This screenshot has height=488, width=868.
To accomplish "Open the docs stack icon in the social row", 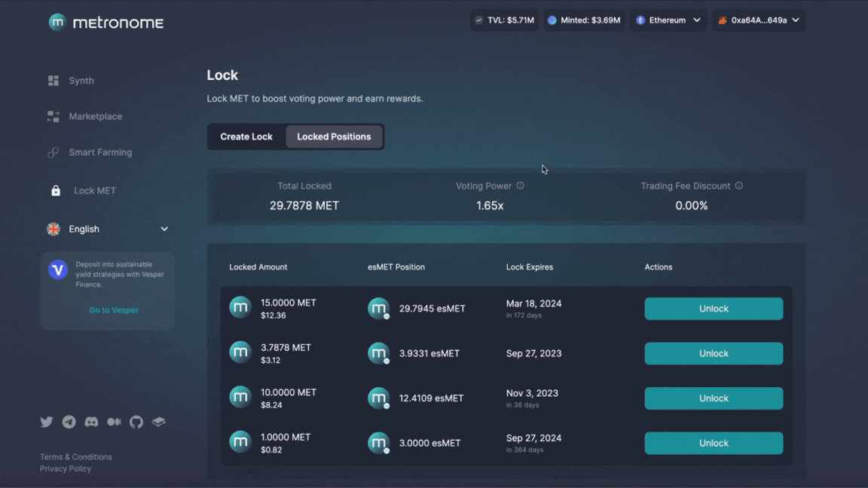I will pos(159,422).
